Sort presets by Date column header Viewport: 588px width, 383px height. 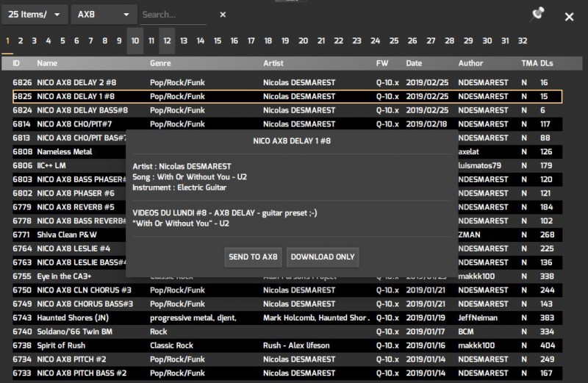pyautogui.click(x=414, y=64)
